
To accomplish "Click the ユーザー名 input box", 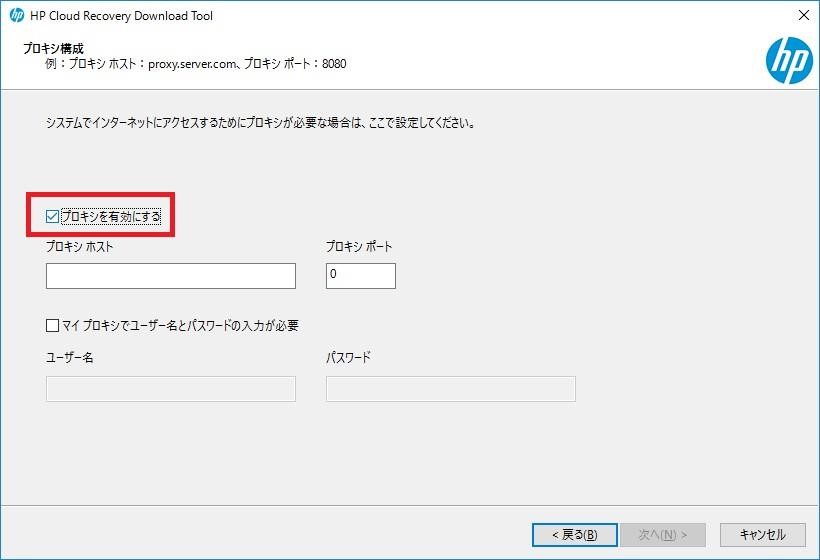I will click(x=171, y=389).
